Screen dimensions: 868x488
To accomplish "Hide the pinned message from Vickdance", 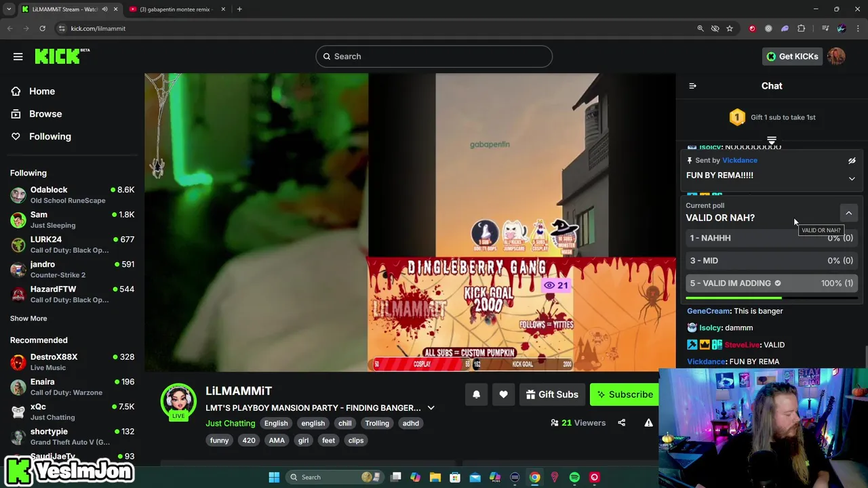I will 852,161.
